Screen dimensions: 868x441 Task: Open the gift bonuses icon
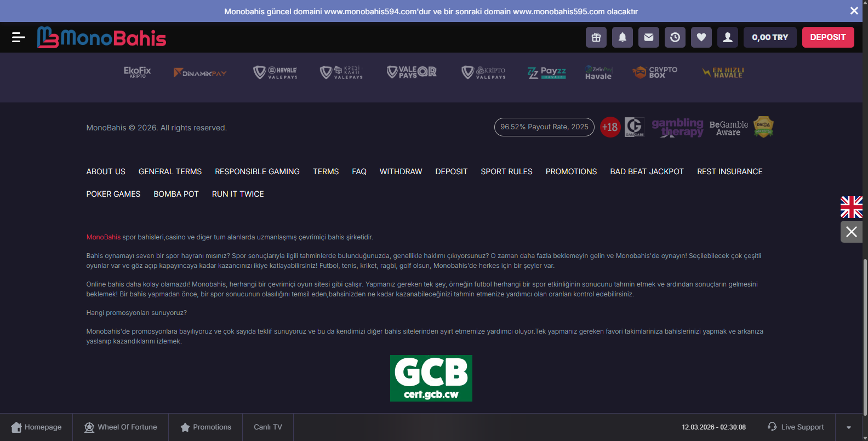coord(596,37)
